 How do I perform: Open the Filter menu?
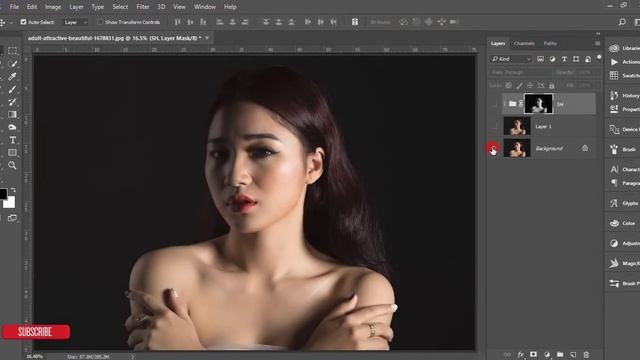[143, 7]
